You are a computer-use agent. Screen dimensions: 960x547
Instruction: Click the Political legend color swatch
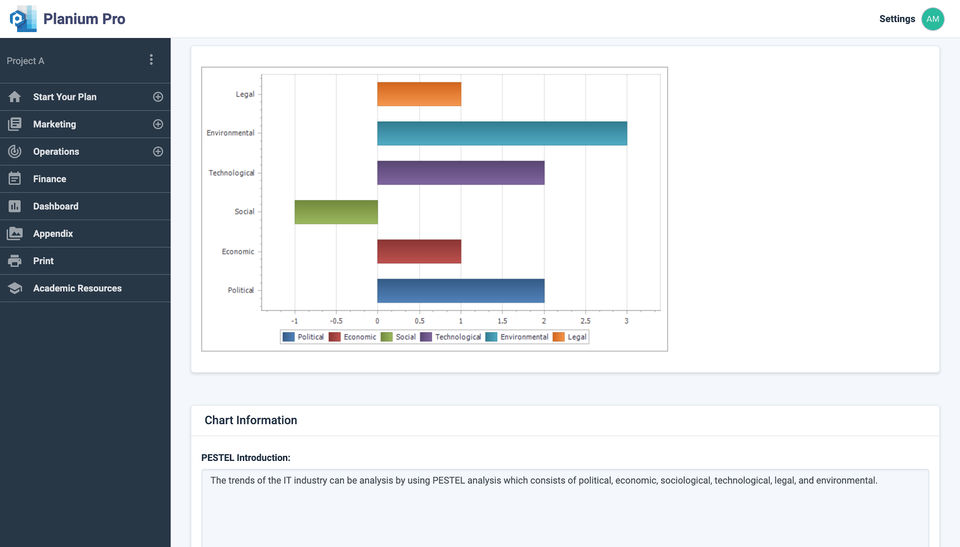[x=288, y=337]
